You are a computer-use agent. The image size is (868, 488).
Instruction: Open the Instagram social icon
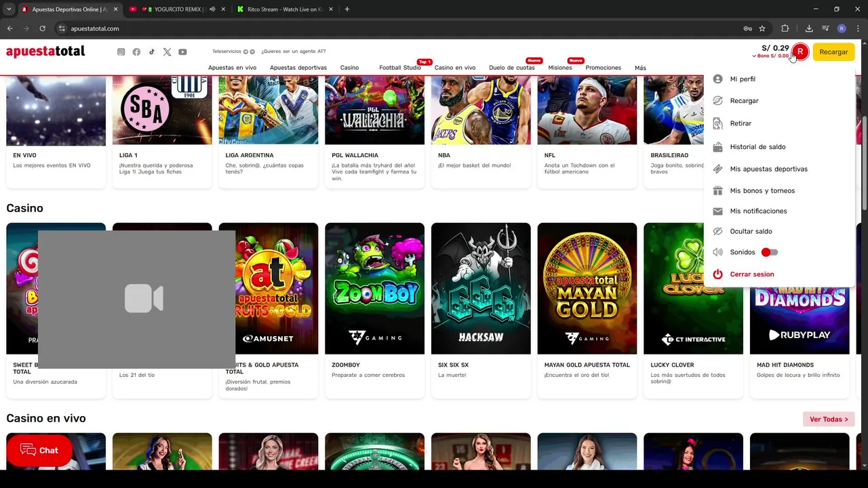tap(121, 52)
